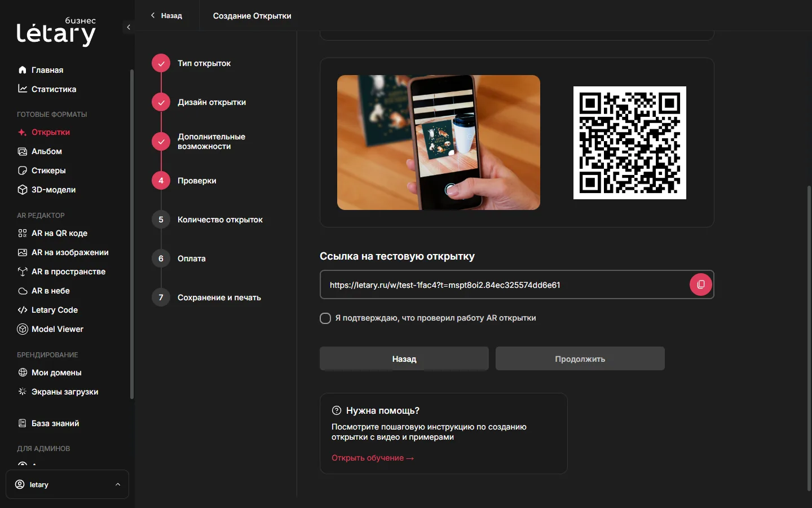Collapse the left sidebar with chevron
This screenshot has height=508, width=812.
(129, 27)
